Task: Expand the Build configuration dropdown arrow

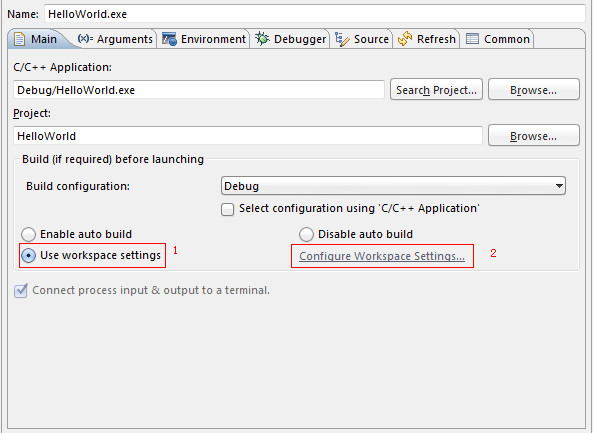Action: click(559, 186)
